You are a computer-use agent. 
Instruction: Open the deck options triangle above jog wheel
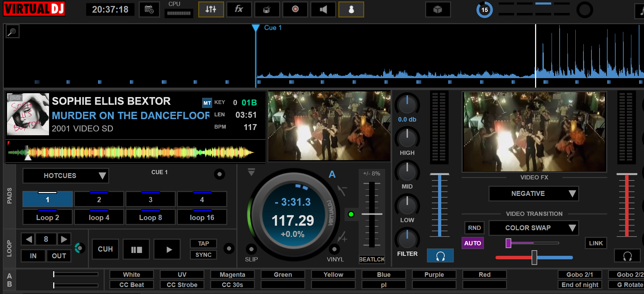[x=251, y=172]
